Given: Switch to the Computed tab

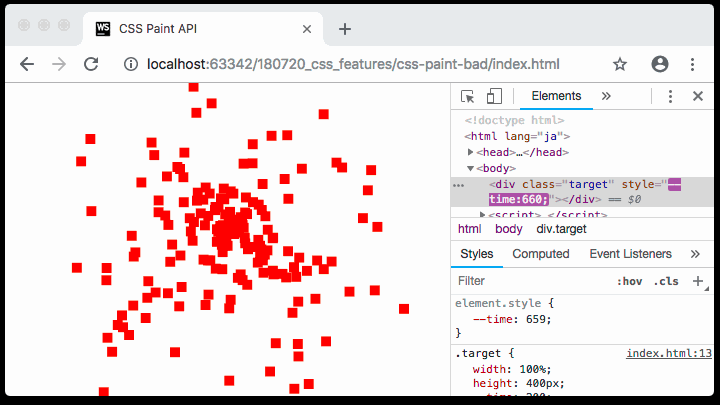Looking at the screenshot, I should pyautogui.click(x=541, y=254).
